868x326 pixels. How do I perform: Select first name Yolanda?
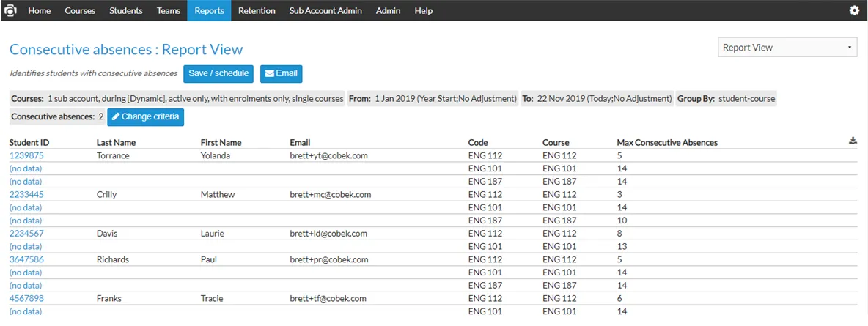(216, 155)
